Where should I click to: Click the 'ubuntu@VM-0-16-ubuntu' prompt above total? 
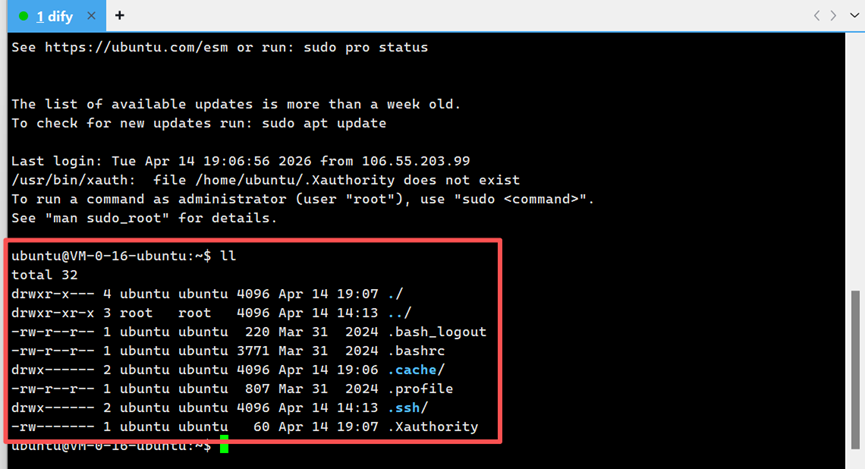click(x=99, y=256)
